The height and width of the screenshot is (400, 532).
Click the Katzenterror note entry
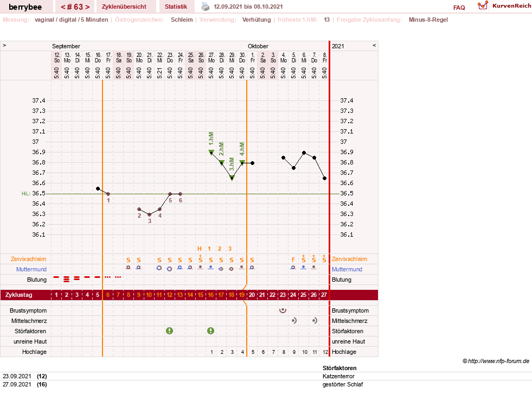tap(338, 376)
